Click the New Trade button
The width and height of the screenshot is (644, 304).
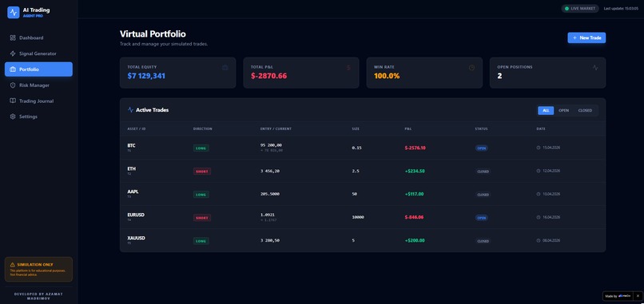click(586, 38)
